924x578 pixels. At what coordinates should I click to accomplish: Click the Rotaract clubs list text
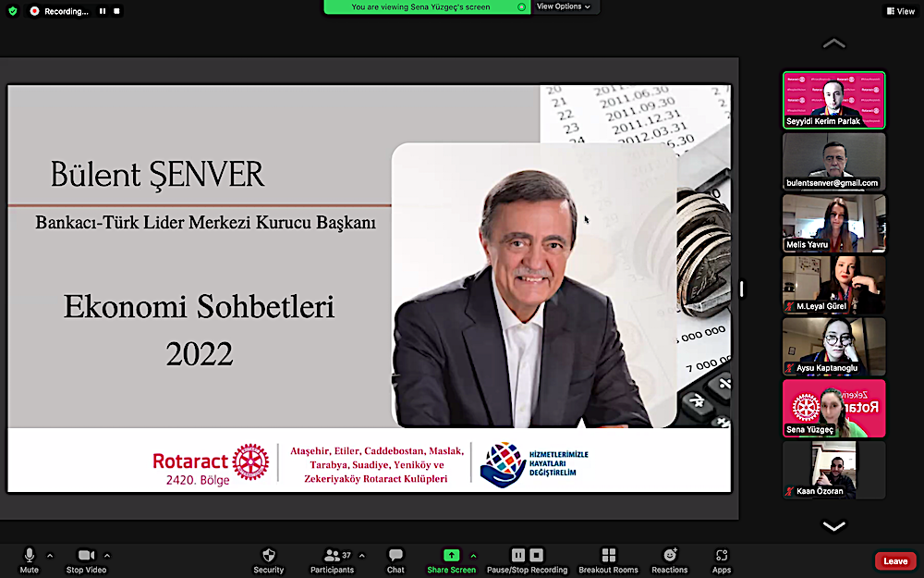pyautogui.click(x=376, y=465)
